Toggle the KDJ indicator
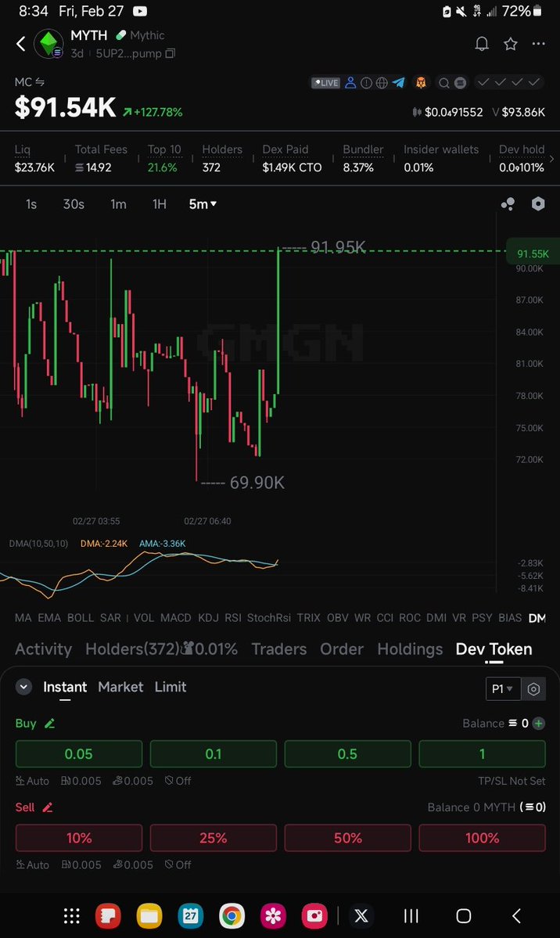The image size is (560, 938). click(208, 618)
